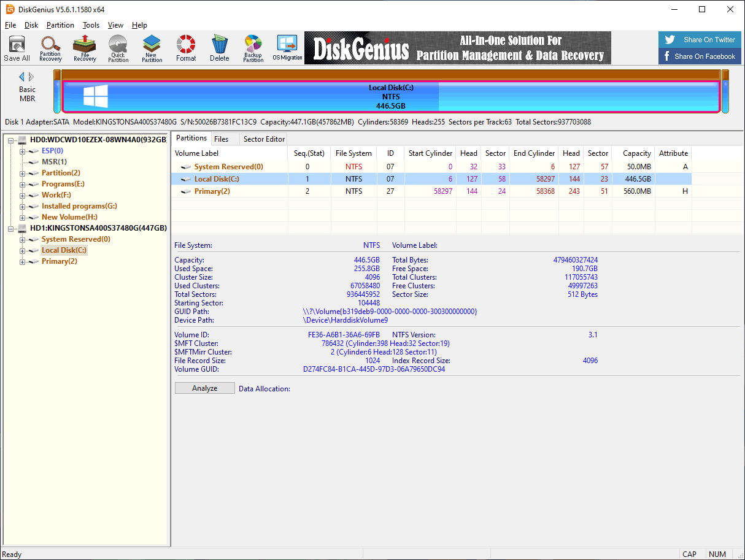Click the GUID Path volume value
This screenshot has height=560, width=745.
390,312
